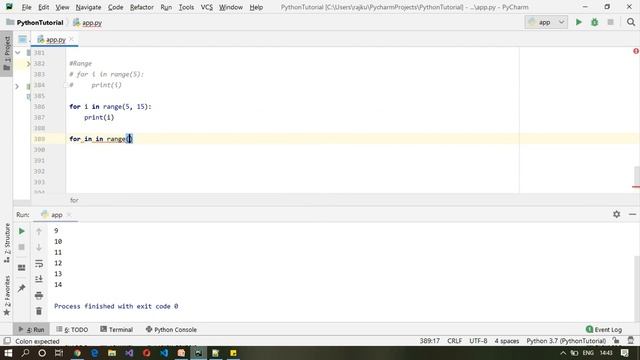Screen dimensions: 640x360
Task: Open the Windows notification center
Action: [624, 353]
